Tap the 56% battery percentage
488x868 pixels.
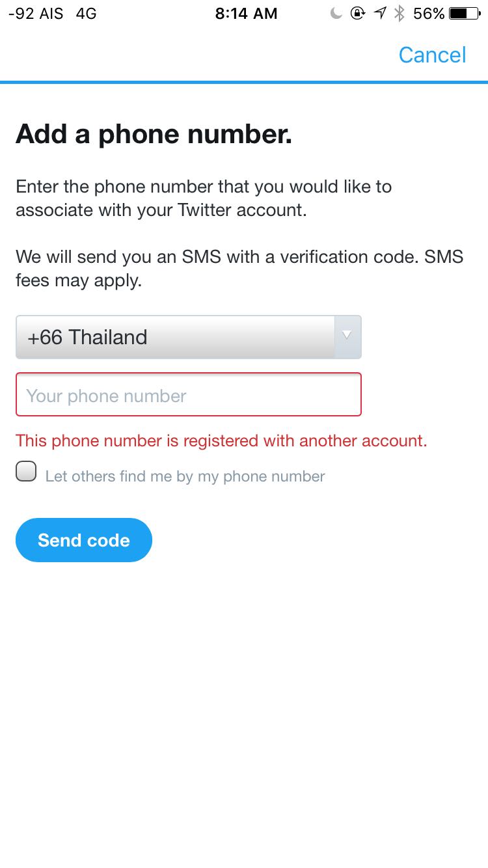429,14
